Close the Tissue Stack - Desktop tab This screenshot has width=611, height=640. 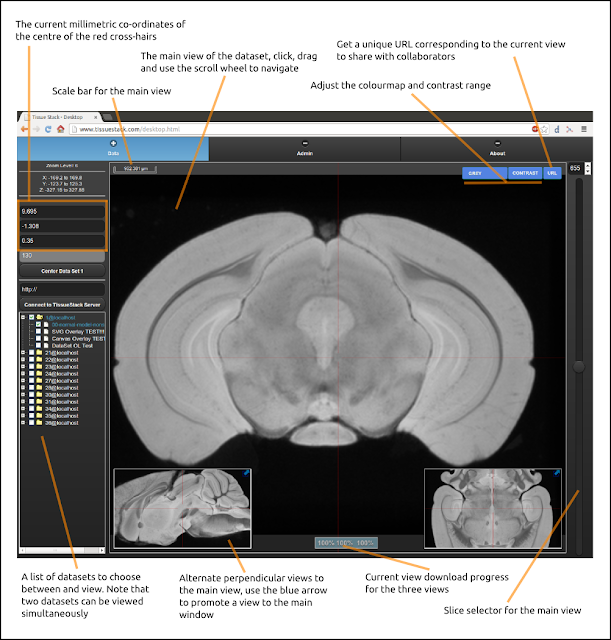tap(96, 117)
